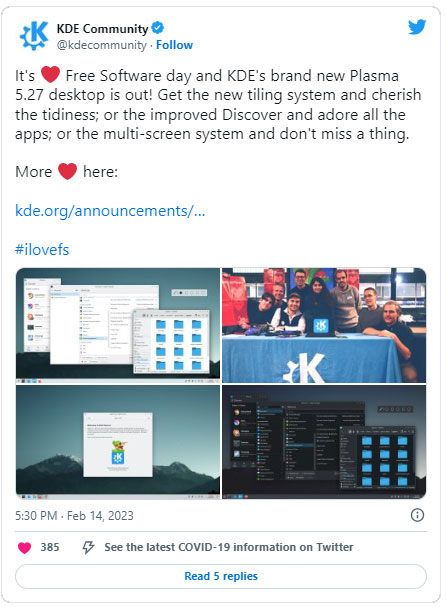Open the KDE Community display name

[x=102, y=29]
